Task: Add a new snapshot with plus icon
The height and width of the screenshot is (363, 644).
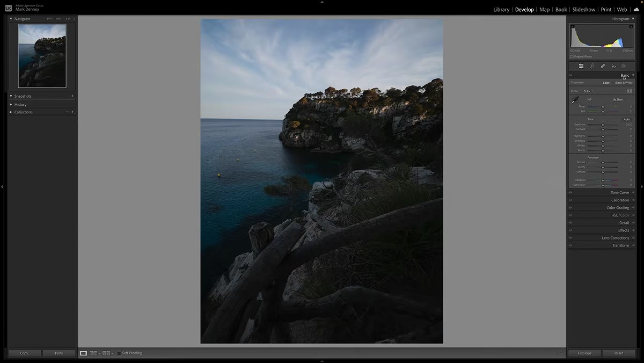Action: tap(72, 96)
